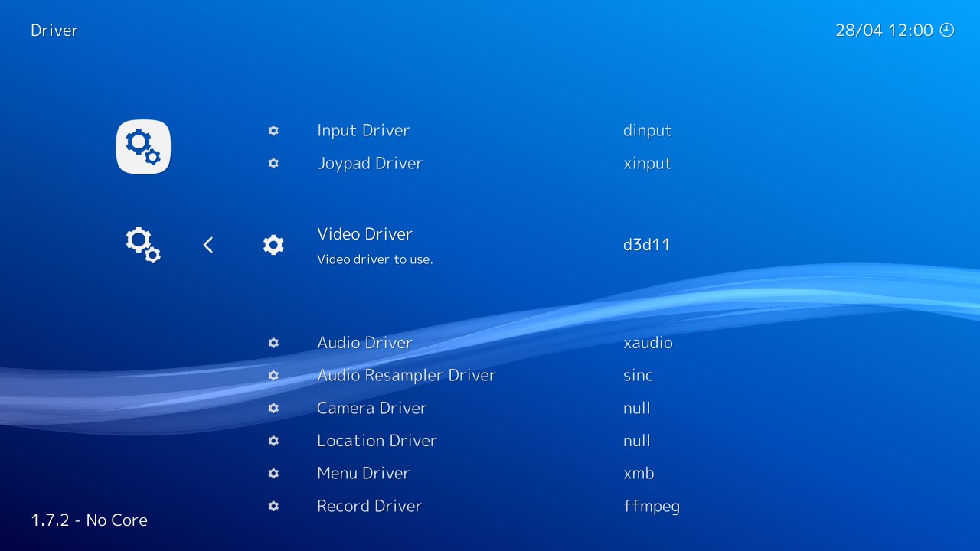Image resolution: width=980 pixels, height=551 pixels.
Task: Open the Joypad Driver option
Action: (370, 164)
